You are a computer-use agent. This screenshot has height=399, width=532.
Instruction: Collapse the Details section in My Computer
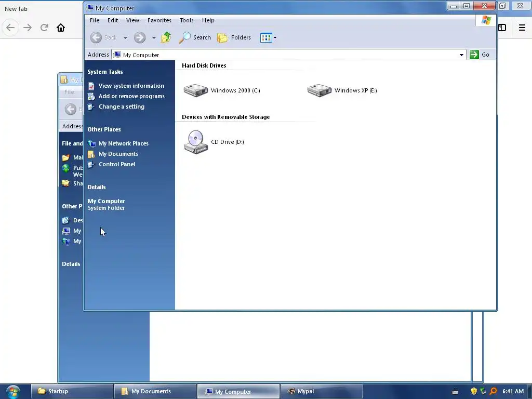(96, 187)
